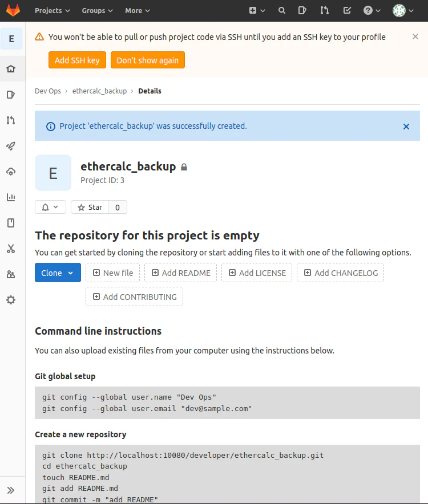Open the Wiki book icon in the sidebar

pos(11,223)
